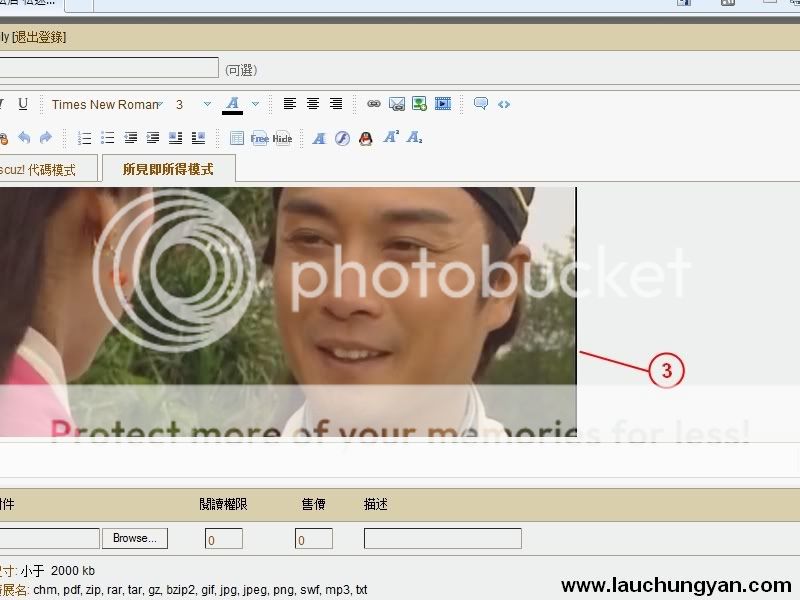Screen dimensions: 800x600
Task: Click the 描述 description field
Action: pyautogui.click(x=443, y=539)
